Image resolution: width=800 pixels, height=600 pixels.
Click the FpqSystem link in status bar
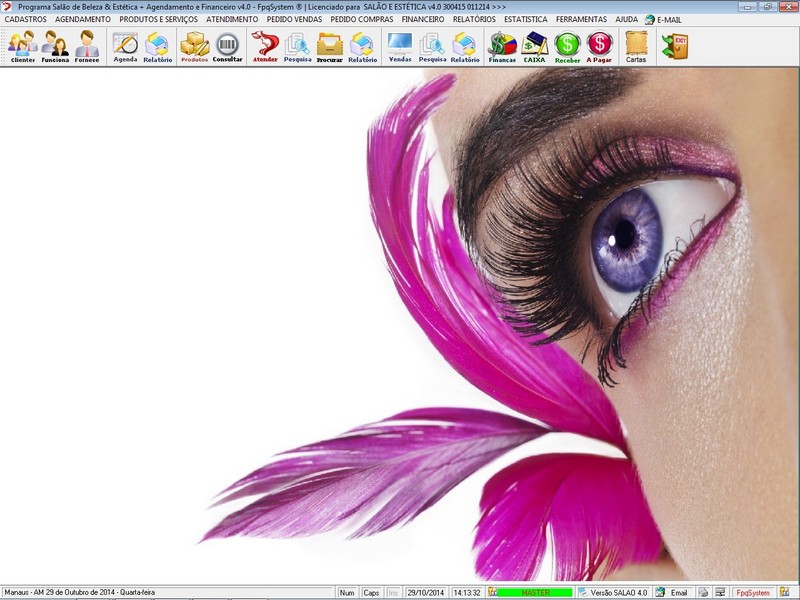(752, 593)
